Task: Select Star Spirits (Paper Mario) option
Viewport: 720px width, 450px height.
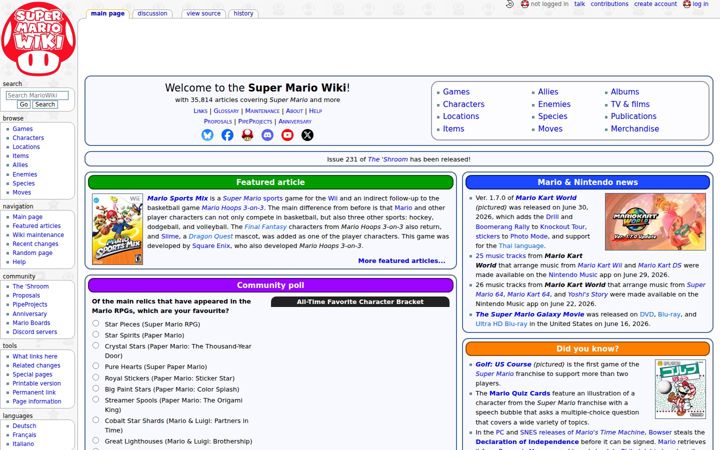Action: click(96, 334)
